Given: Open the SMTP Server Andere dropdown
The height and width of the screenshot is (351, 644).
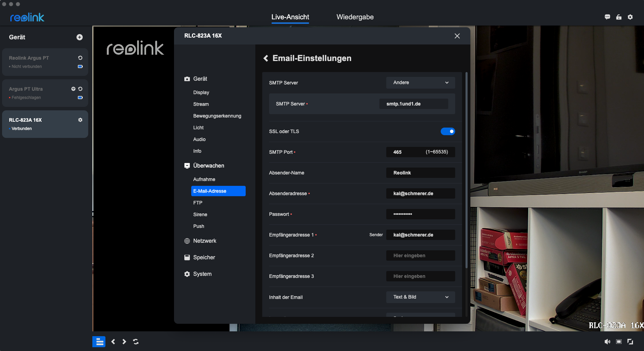Looking at the screenshot, I should [x=420, y=83].
